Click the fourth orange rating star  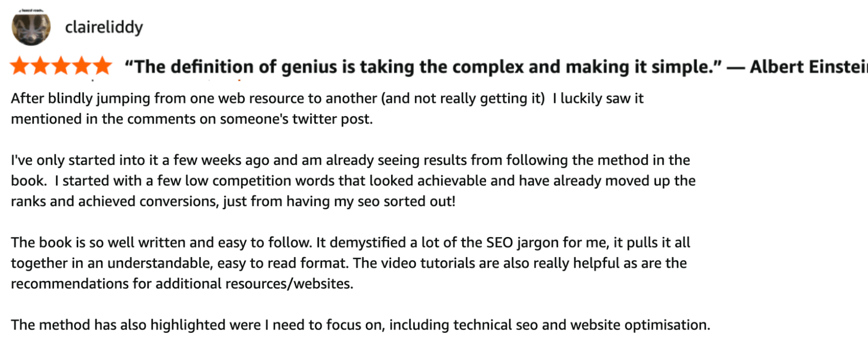pos(81,66)
